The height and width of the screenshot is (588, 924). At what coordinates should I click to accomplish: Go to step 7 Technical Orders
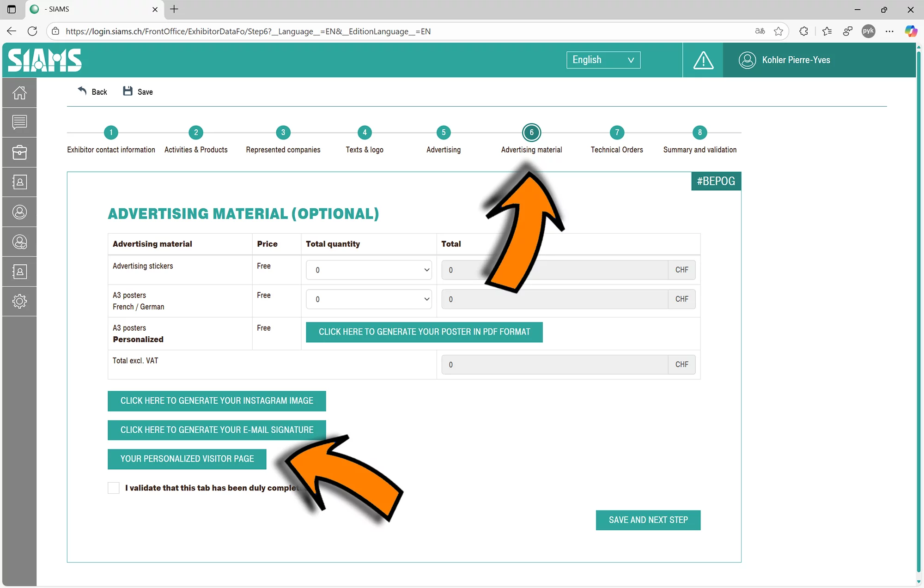click(617, 133)
